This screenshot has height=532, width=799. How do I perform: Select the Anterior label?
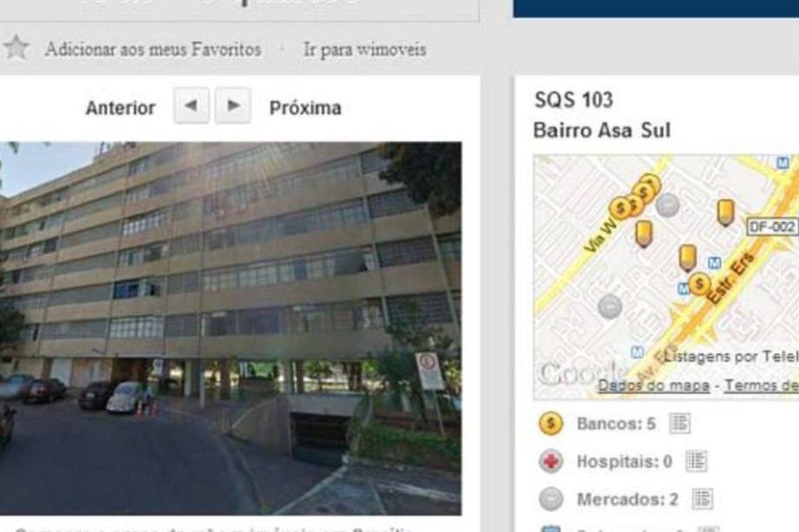(x=120, y=108)
